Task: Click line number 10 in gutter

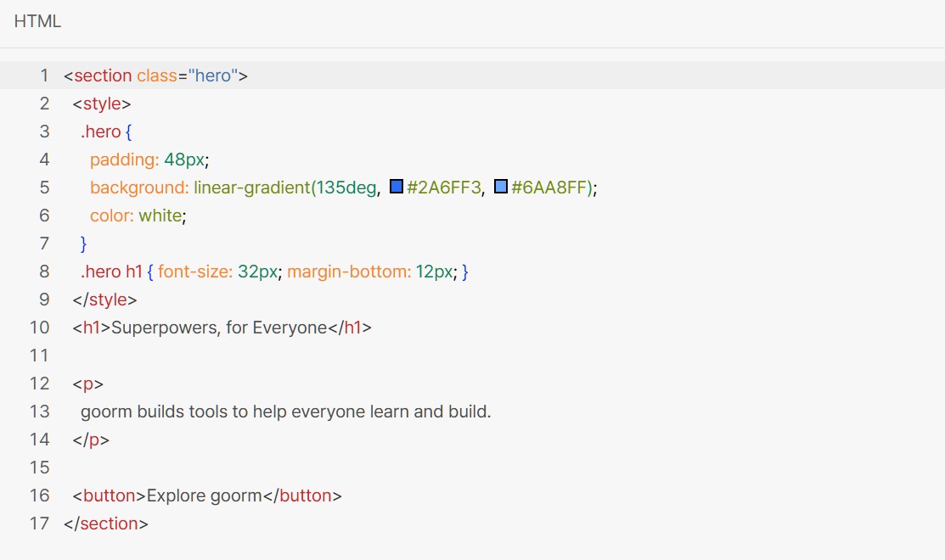Action: pyautogui.click(x=39, y=328)
